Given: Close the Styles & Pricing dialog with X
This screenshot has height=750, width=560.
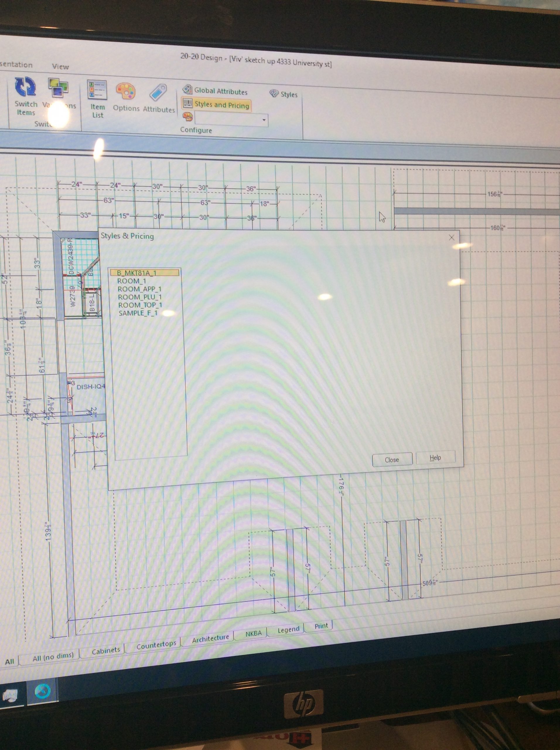Looking at the screenshot, I should 452,237.
